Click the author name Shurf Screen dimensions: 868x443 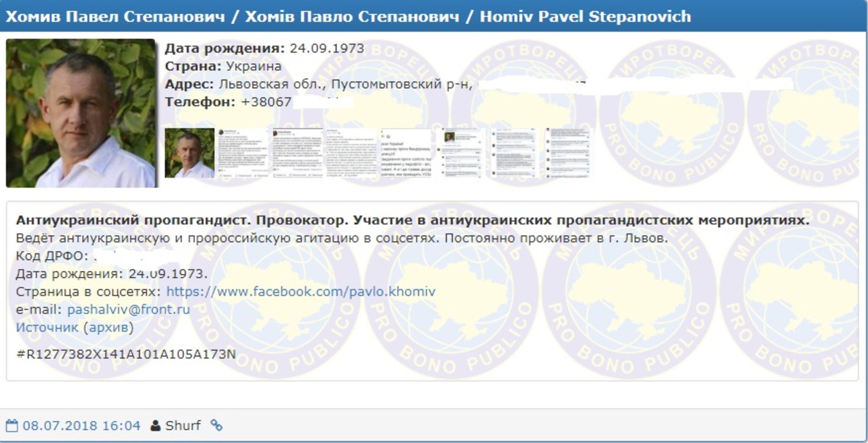click(x=183, y=425)
